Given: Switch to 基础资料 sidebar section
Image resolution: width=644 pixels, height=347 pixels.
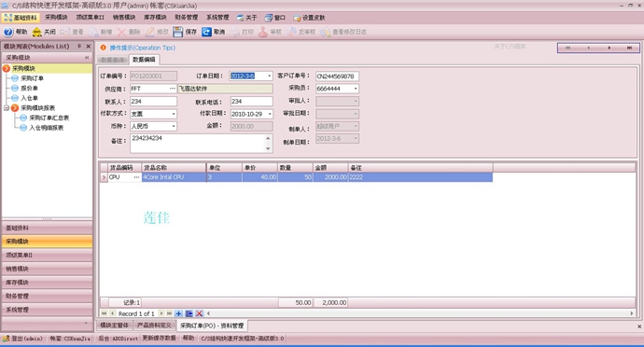Looking at the screenshot, I should click(x=47, y=228).
